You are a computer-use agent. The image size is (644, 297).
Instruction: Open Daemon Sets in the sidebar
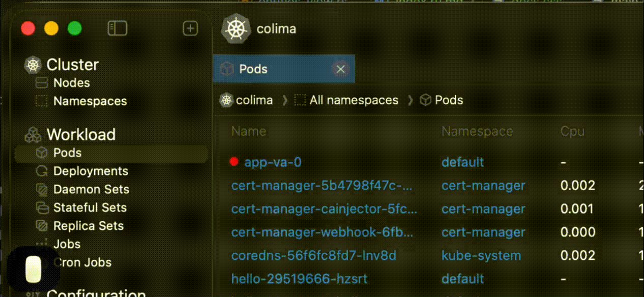coord(91,190)
